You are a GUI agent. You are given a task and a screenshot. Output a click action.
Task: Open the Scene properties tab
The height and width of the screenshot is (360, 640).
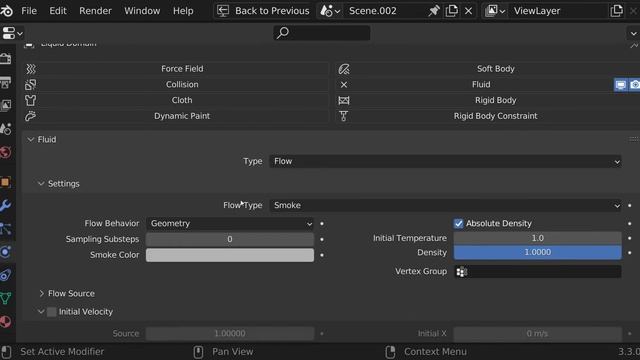6,129
